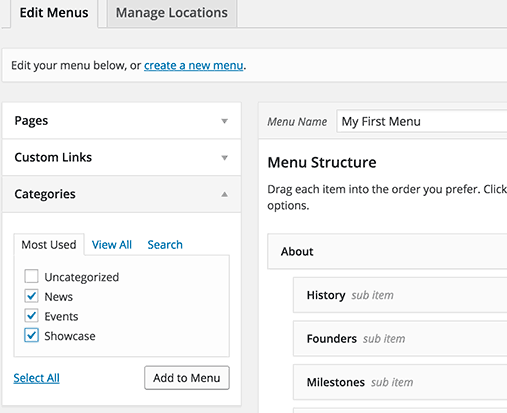Open the Search categories tab

[165, 245]
